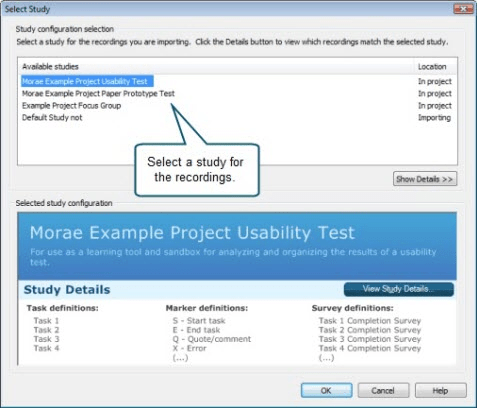Image resolution: width=477 pixels, height=408 pixels.
Task: Click the Q - Quote/comment marker
Action: (x=212, y=339)
